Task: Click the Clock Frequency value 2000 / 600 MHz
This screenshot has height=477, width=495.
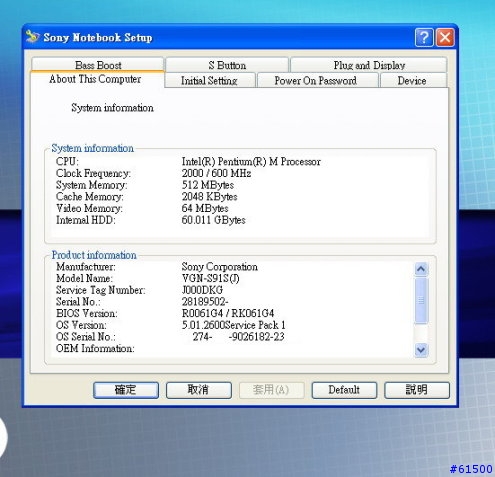Action: point(216,173)
